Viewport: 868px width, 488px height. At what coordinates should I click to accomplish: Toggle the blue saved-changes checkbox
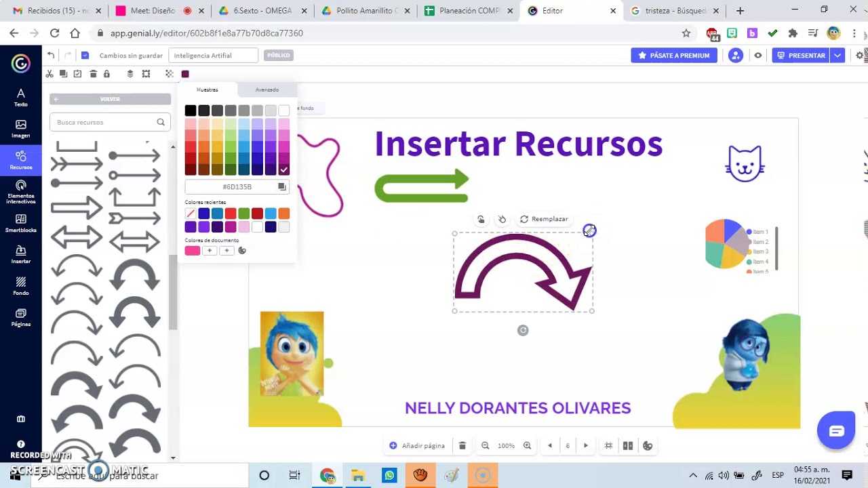point(85,56)
